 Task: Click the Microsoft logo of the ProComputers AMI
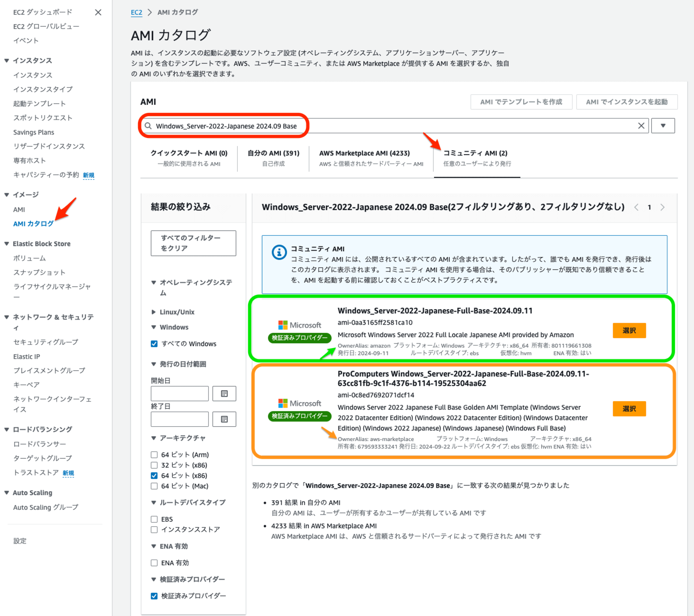coord(300,403)
